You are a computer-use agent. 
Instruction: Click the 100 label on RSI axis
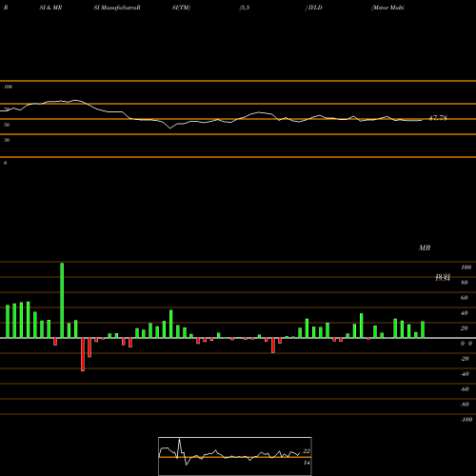9,87
